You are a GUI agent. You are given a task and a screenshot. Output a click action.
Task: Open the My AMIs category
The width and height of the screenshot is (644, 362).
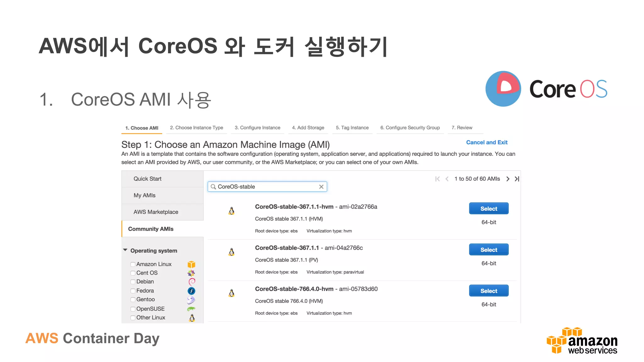163,195
